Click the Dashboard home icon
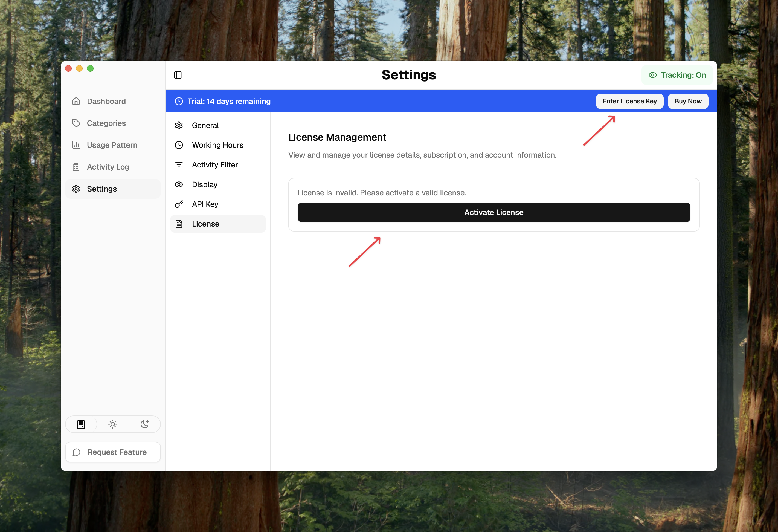This screenshot has height=532, width=778. (76, 101)
